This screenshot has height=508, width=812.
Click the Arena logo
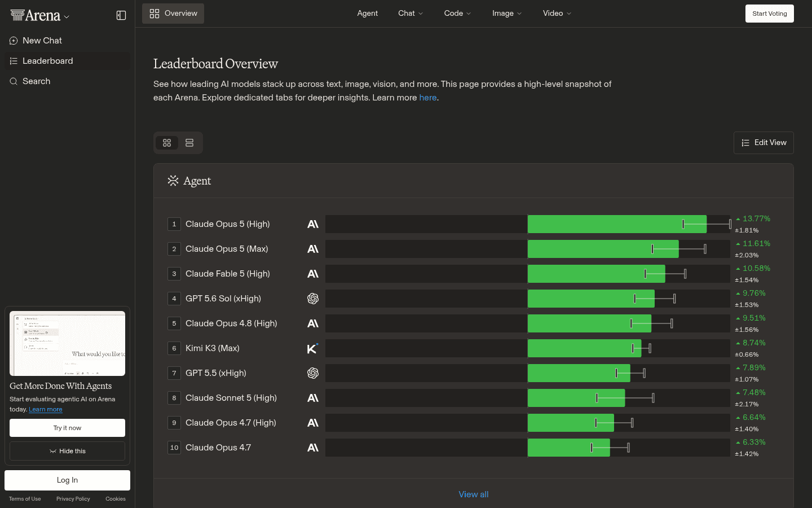35,16
